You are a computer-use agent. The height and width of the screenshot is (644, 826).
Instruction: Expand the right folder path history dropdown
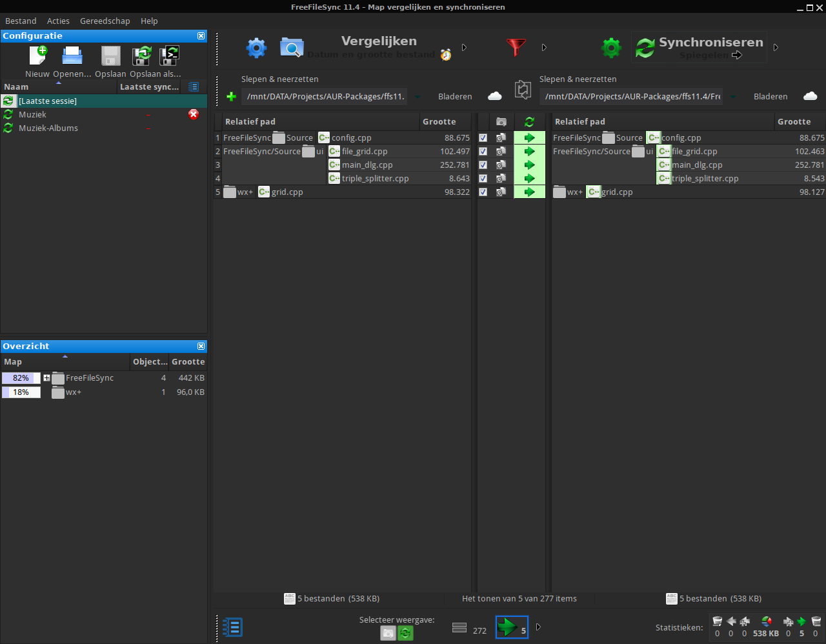[x=733, y=97]
